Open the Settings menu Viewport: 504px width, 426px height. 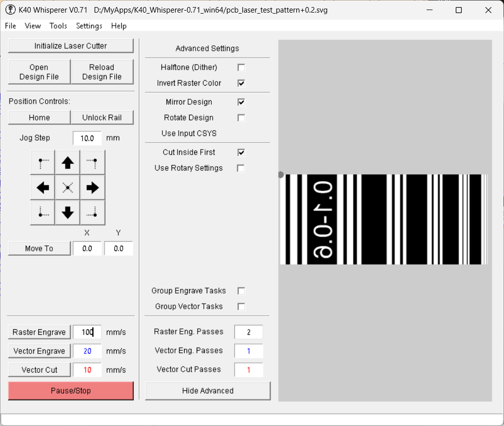click(x=89, y=26)
